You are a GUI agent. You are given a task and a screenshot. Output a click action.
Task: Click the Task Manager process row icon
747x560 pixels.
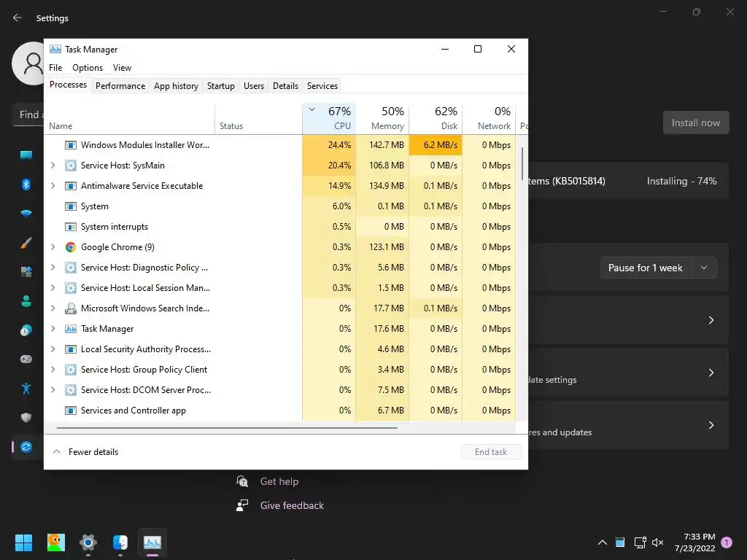click(x=71, y=329)
